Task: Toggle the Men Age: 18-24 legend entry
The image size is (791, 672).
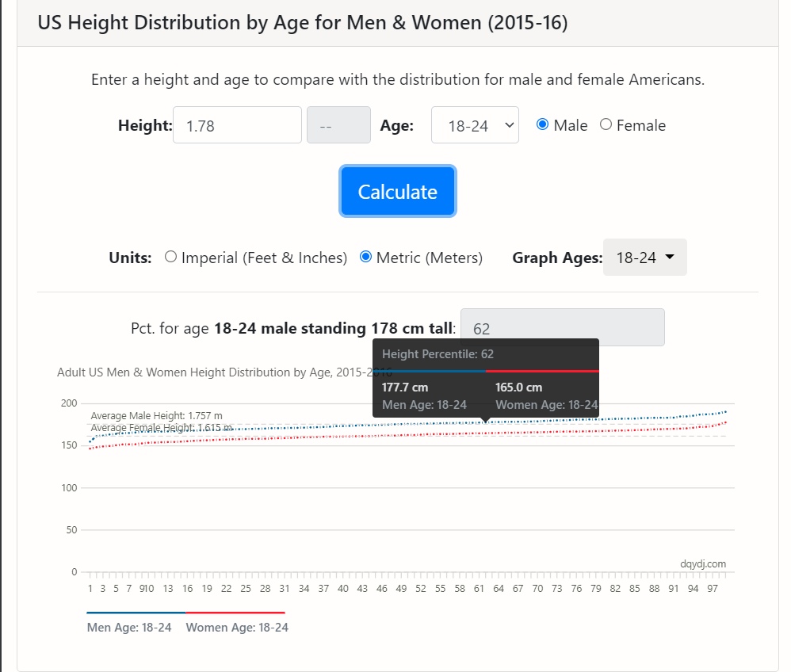Action: pos(129,628)
